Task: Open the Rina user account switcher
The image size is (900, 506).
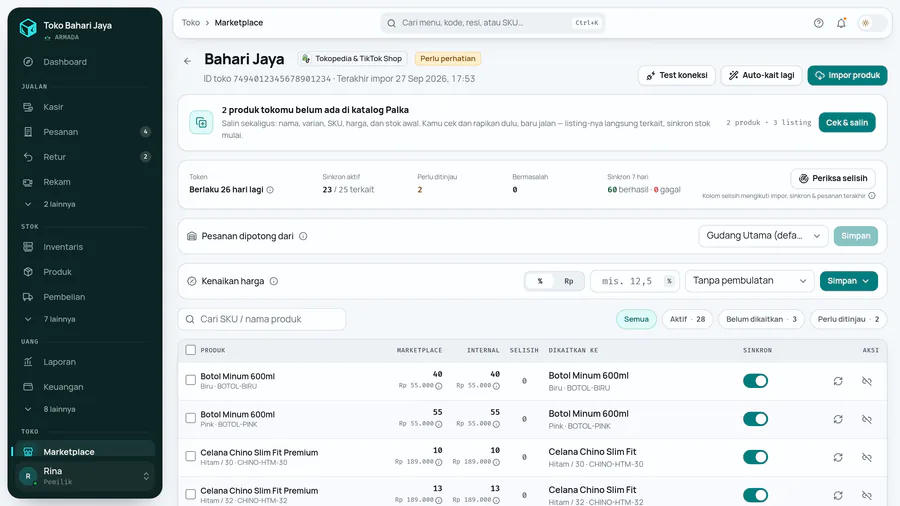Action: pos(85,476)
